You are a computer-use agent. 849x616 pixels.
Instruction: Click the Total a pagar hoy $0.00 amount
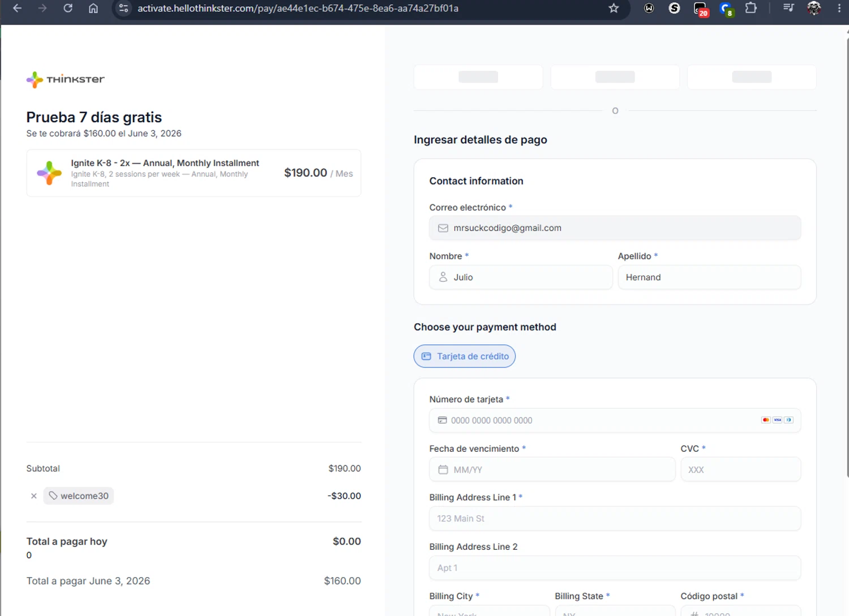tap(347, 541)
